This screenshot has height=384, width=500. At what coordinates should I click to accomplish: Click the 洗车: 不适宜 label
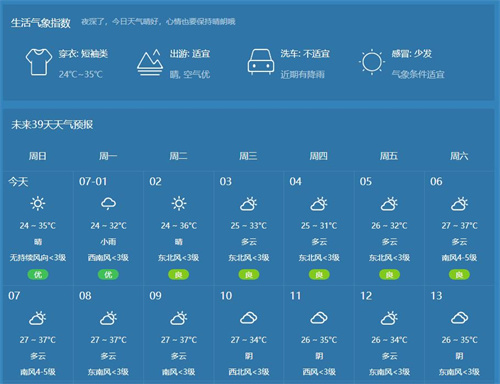coord(305,54)
